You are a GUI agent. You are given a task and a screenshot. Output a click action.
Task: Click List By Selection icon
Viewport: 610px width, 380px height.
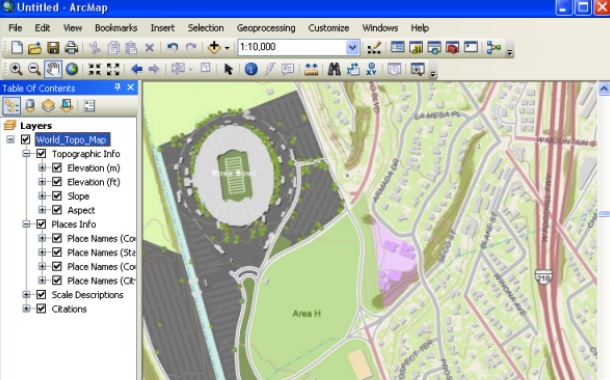tap(67, 106)
